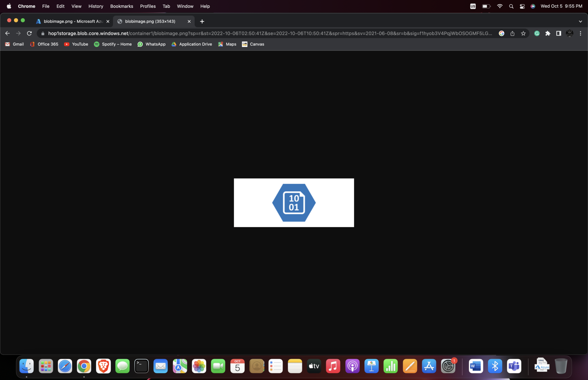Open the Gmail bookmark
The width and height of the screenshot is (588, 380).
coord(14,44)
